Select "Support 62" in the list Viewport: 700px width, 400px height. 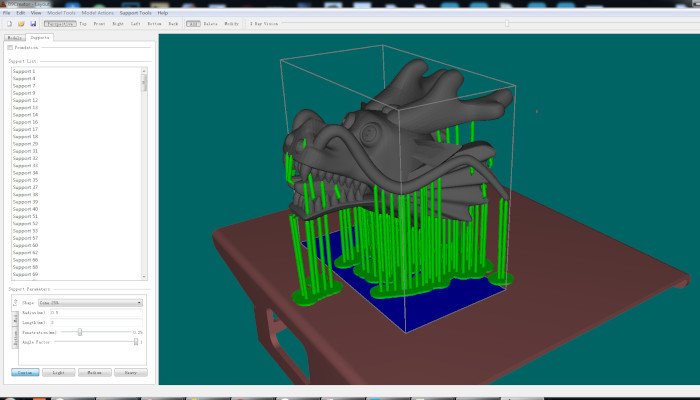click(25, 253)
